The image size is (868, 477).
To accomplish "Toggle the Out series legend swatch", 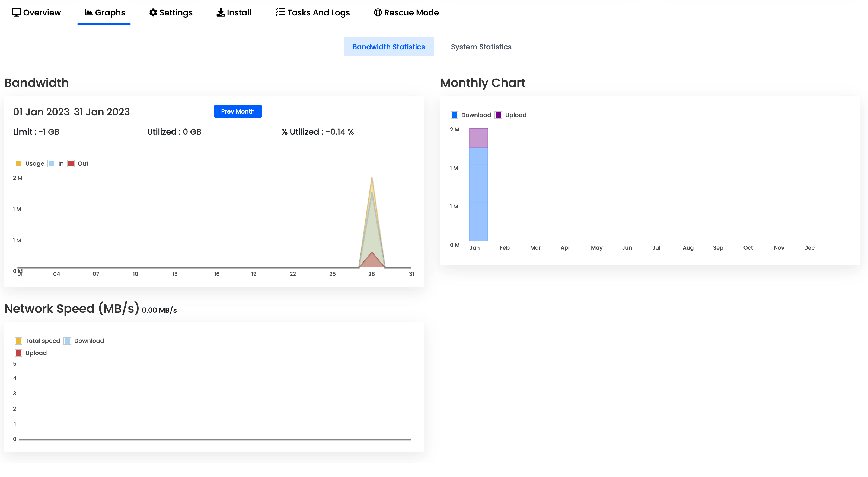I will point(71,164).
